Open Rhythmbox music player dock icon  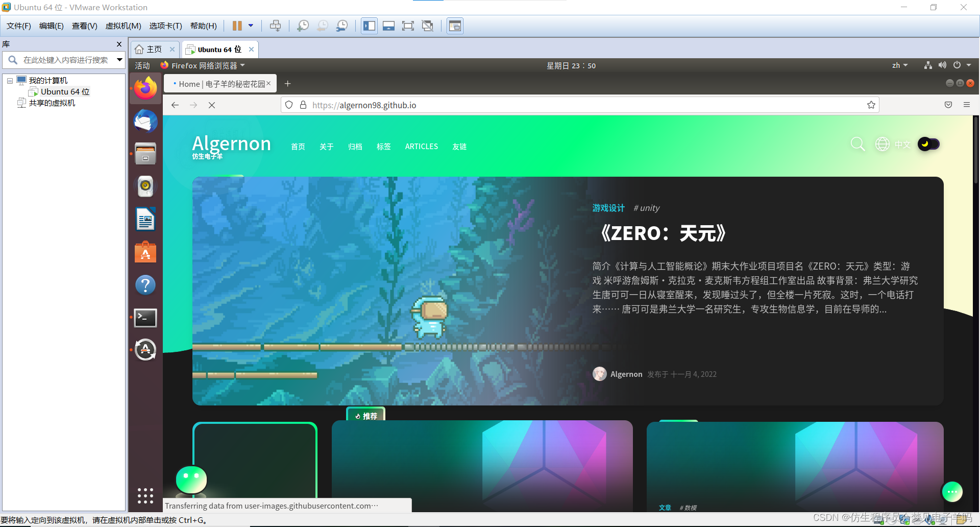145,186
